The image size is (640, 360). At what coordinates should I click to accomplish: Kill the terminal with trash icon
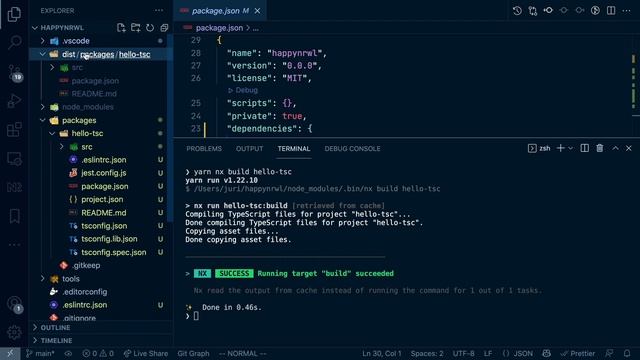[600, 148]
